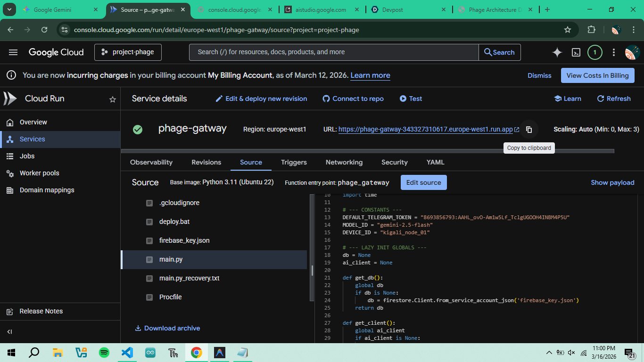644x362 pixels.
Task: Click the Edit source button
Action: point(423,182)
